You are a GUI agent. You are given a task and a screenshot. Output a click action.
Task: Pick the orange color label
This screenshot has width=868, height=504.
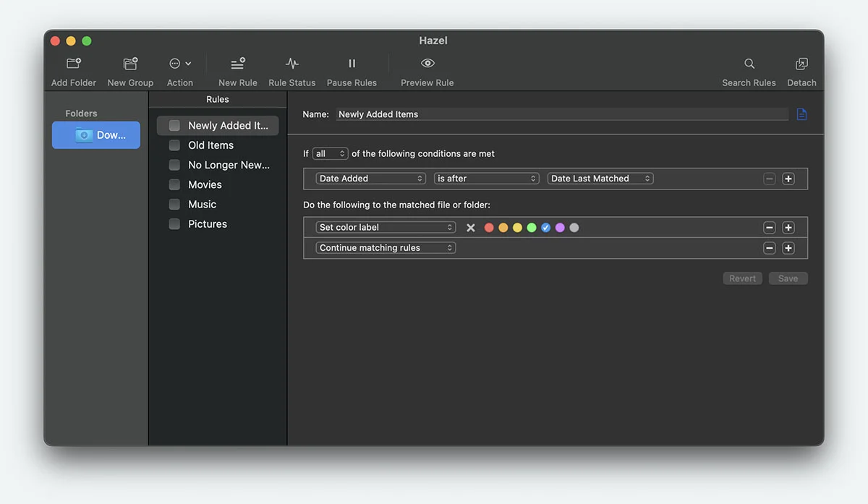(503, 228)
